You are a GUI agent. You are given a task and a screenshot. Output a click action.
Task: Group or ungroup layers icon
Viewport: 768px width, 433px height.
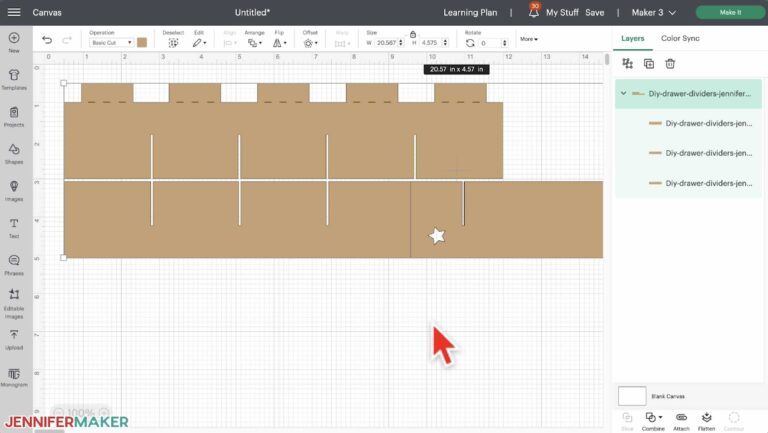pos(627,63)
